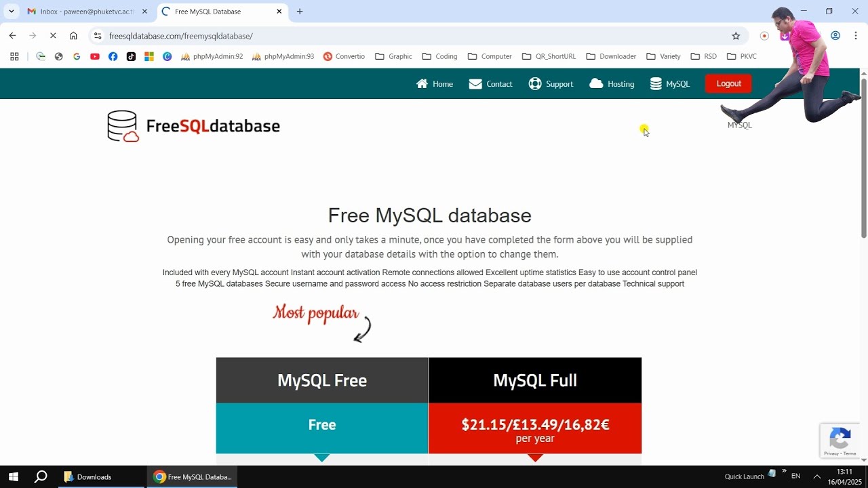
Task: Switch the EN input language indicator
Action: [796, 476]
